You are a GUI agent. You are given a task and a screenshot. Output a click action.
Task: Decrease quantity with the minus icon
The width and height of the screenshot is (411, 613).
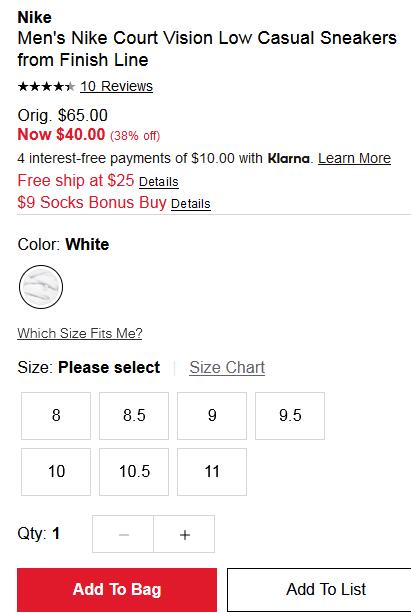(x=123, y=534)
